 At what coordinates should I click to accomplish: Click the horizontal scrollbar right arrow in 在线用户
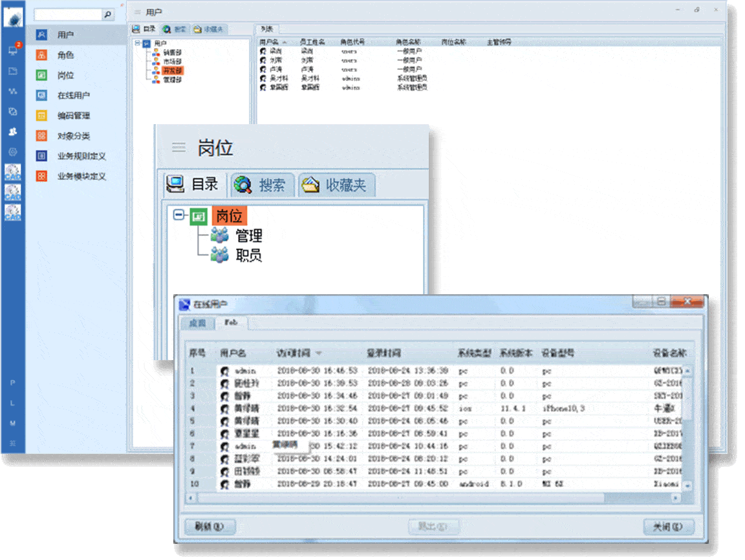click(676, 498)
